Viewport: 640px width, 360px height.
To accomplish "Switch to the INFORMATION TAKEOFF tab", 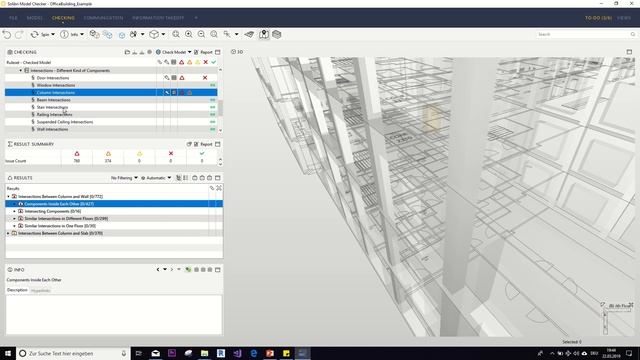I will 158,18.
